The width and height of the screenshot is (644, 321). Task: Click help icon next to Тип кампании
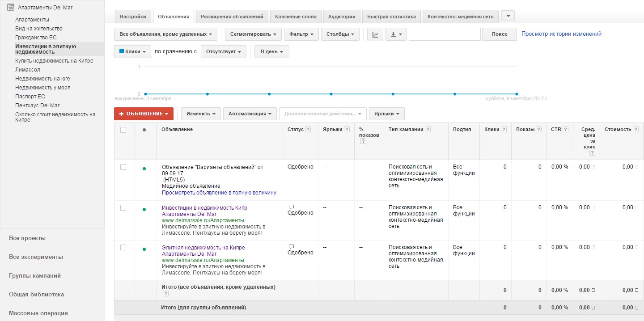click(x=428, y=130)
